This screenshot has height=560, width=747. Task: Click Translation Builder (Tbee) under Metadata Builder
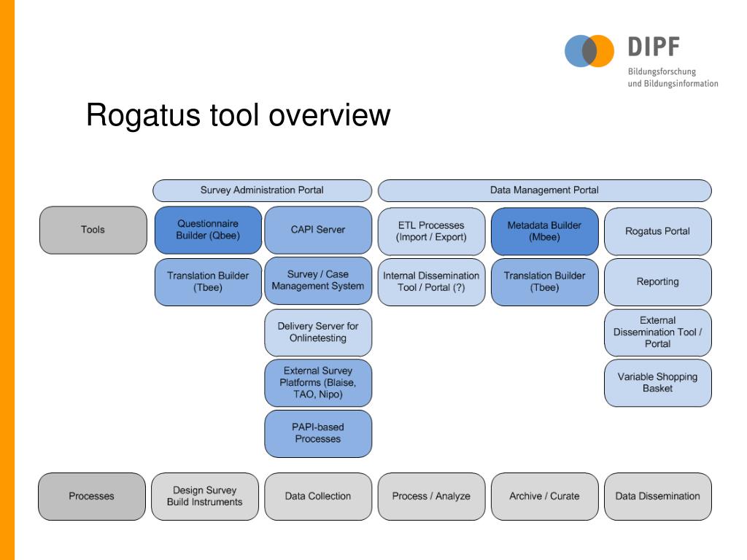[544, 282]
